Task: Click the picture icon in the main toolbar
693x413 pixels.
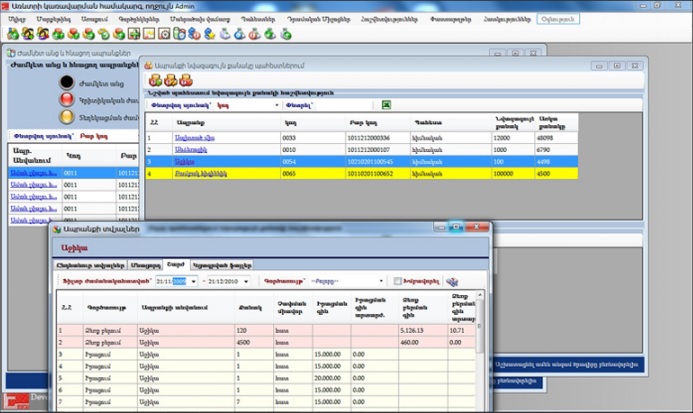Action: point(149,34)
